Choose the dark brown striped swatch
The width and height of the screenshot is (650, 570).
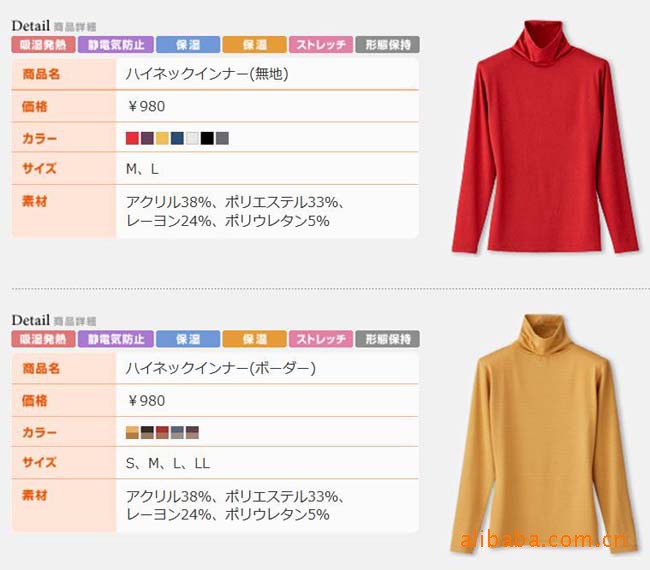tap(147, 432)
